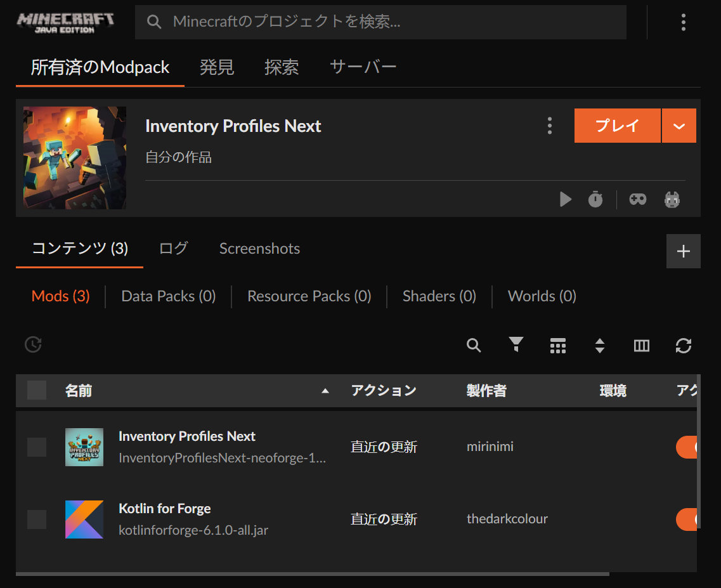Switch to the 発見 tab
Image resolution: width=721 pixels, height=588 pixels.
(x=217, y=65)
